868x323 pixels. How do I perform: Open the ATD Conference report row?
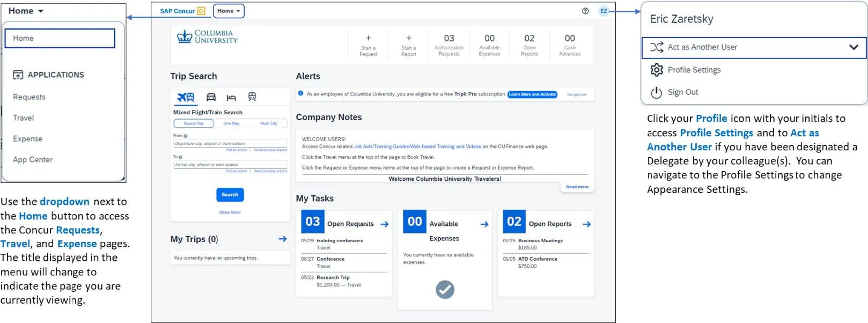click(546, 262)
